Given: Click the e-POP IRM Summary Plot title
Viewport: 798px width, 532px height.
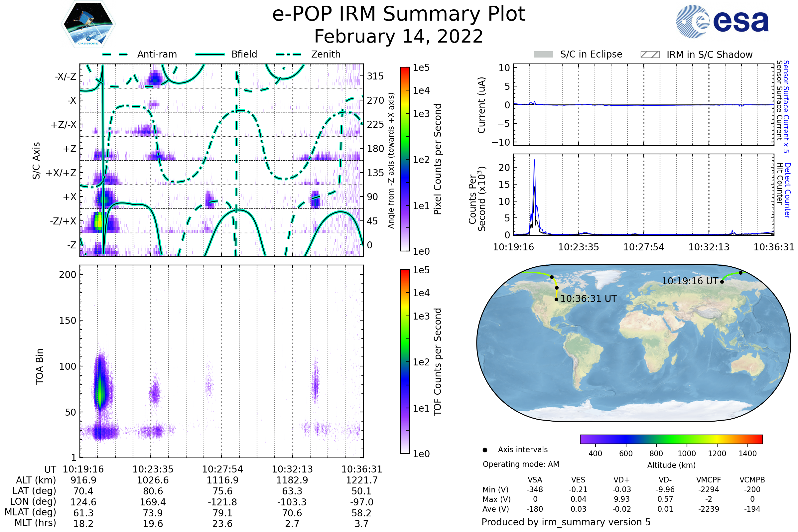Looking at the screenshot, I should click(399, 14).
